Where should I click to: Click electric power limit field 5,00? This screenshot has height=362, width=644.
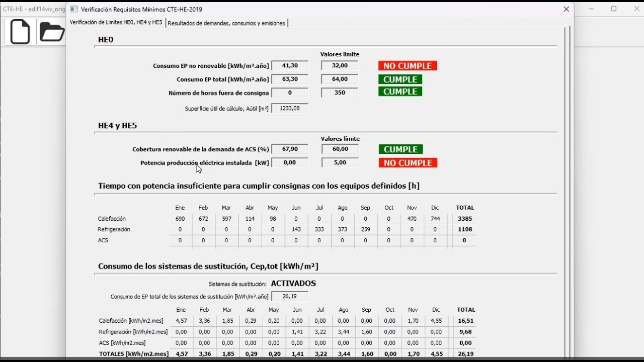[x=340, y=162]
